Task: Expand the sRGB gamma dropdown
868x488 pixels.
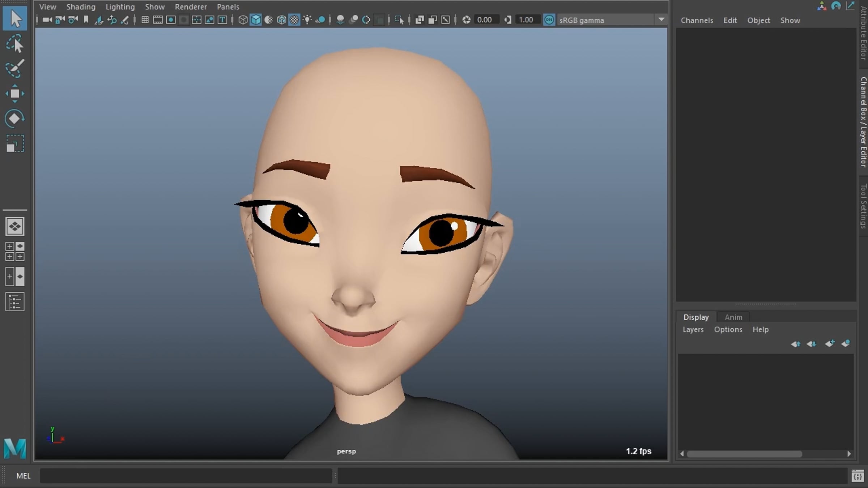Action: [x=661, y=20]
